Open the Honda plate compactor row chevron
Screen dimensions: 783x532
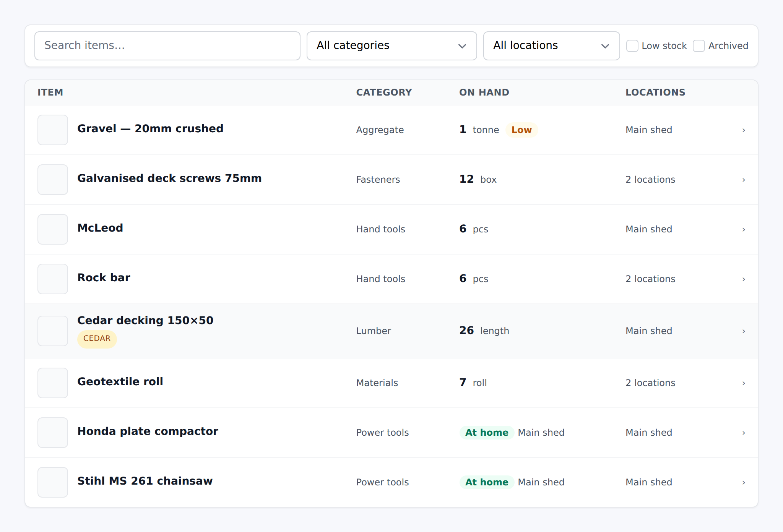pos(744,433)
